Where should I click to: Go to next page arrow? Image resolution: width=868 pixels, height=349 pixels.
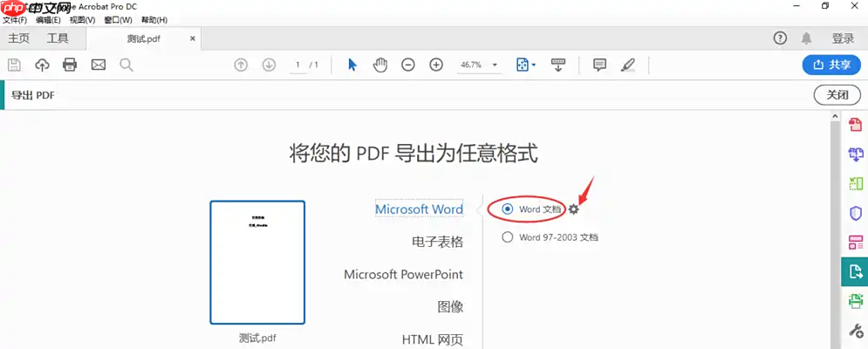269,65
